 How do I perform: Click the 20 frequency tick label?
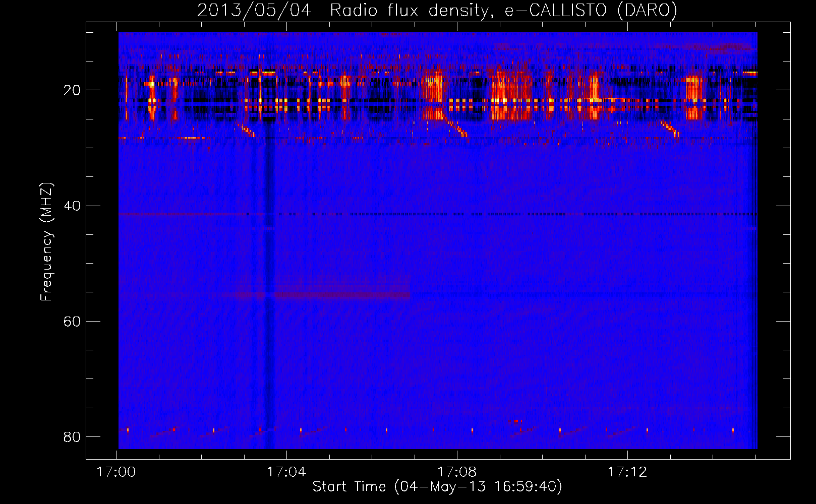[72, 90]
